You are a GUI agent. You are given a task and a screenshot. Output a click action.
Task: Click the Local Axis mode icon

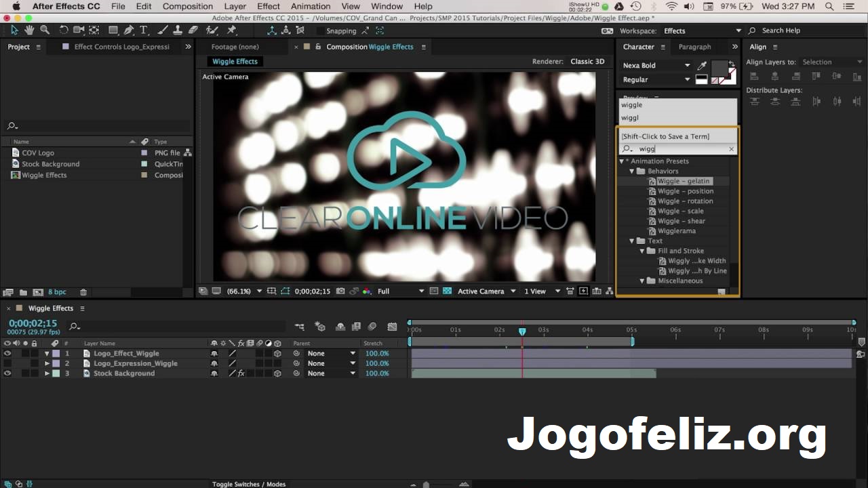coord(272,30)
